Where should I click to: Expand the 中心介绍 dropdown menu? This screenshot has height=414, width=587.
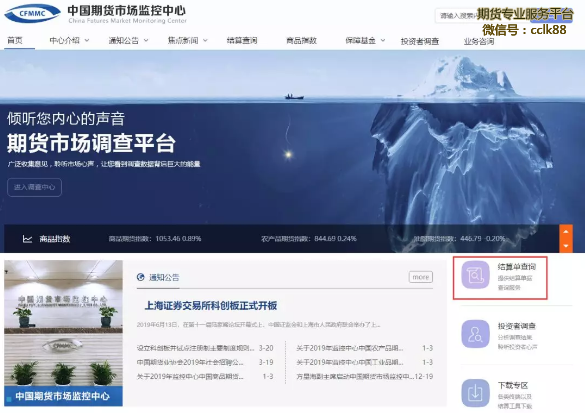[x=69, y=40]
